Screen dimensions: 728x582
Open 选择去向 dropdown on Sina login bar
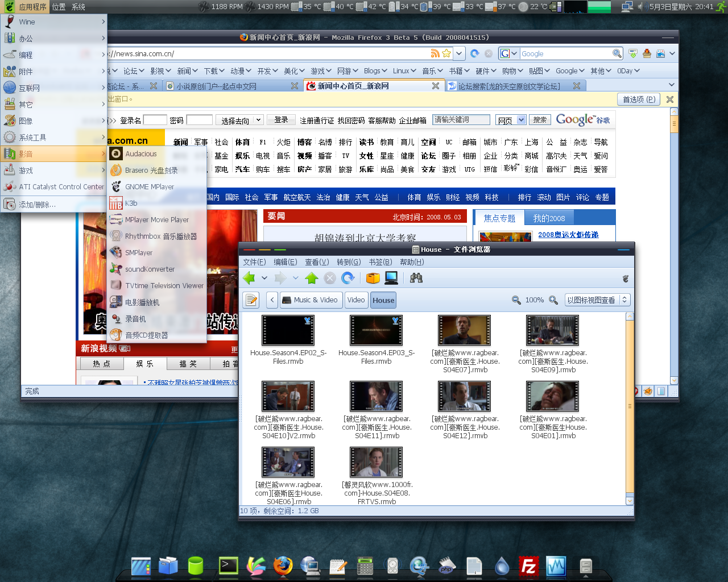tap(241, 120)
